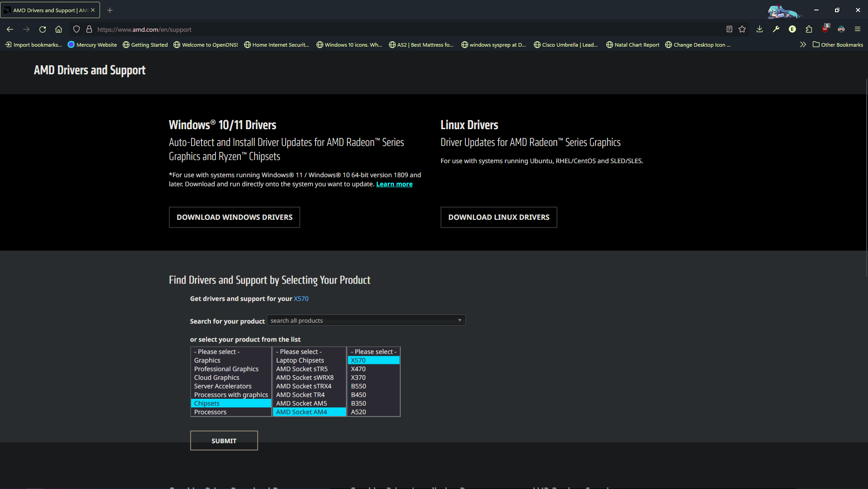Select B550 in chipset list

coord(374,386)
